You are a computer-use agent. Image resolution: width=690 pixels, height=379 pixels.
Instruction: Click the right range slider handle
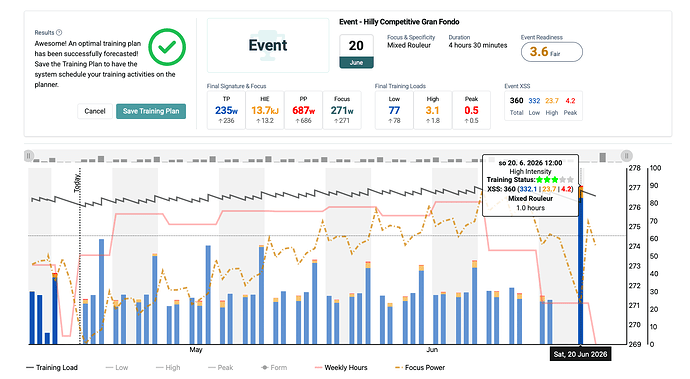(x=627, y=156)
